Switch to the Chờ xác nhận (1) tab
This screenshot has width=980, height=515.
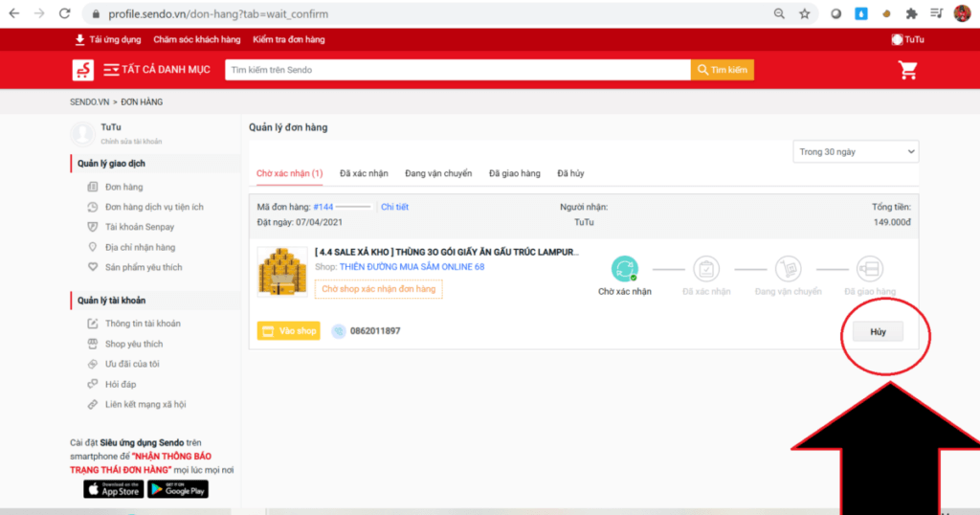point(289,173)
